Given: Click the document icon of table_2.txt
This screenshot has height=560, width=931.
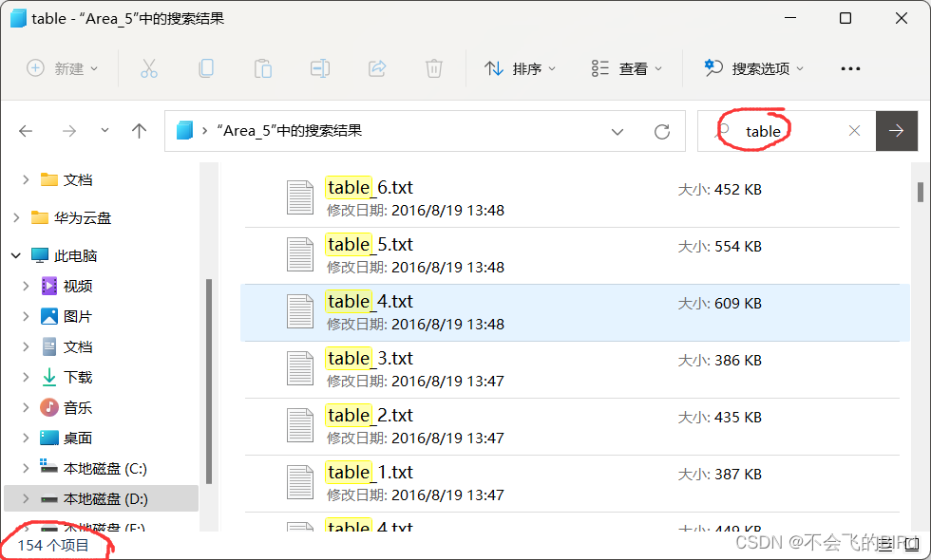Looking at the screenshot, I should (x=300, y=425).
